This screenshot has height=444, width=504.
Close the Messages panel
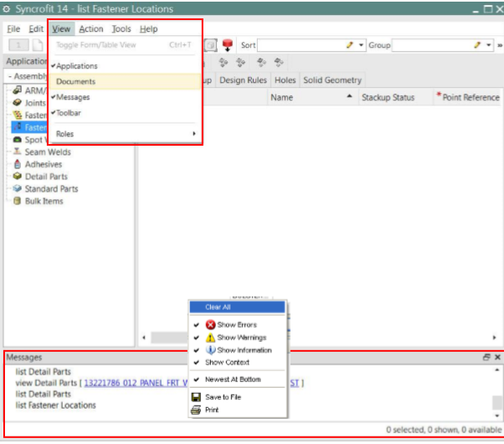pyautogui.click(x=497, y=357)
